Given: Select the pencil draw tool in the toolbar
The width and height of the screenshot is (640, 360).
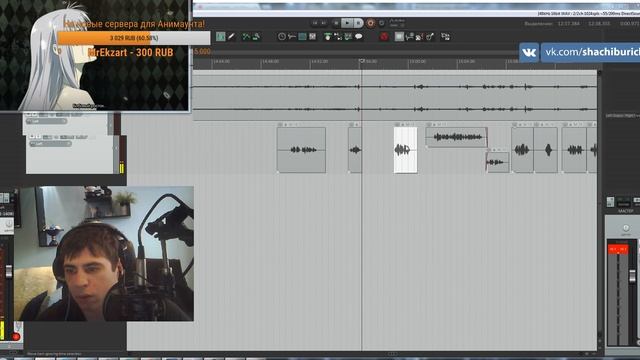Looking at the screenshot, I should [231, 37].
